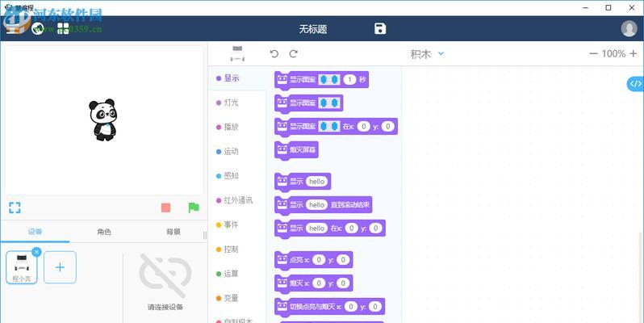
Task: Click the 请连接设备 text
Action: (x=165, y=307)
